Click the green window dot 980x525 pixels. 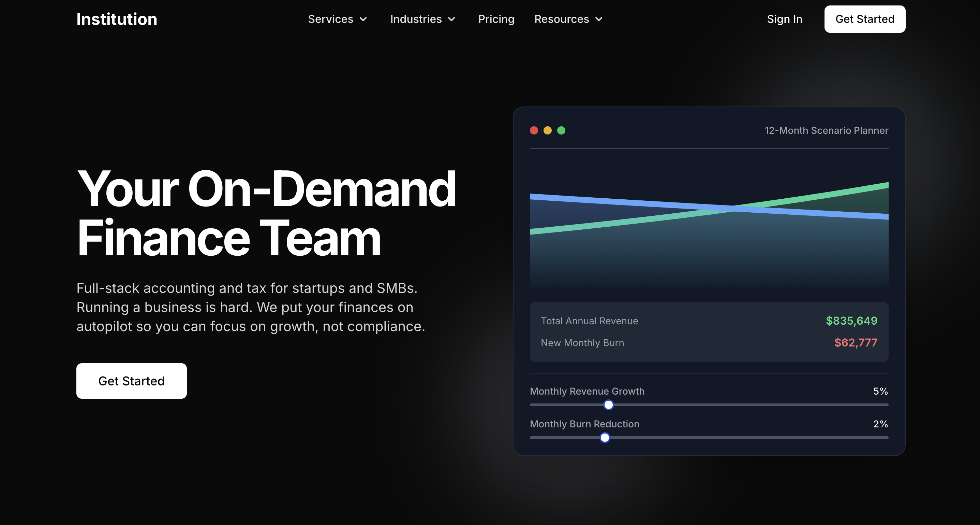pos(561,131)
